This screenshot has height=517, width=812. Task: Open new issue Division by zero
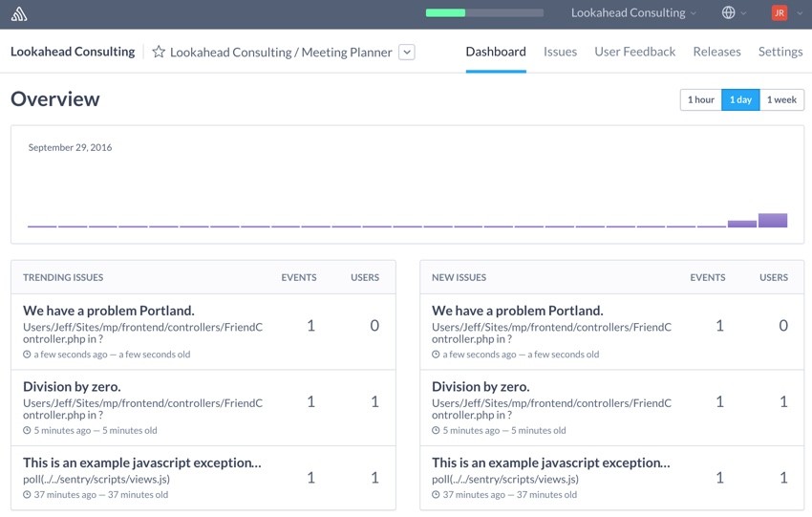[x=481, y=387]
